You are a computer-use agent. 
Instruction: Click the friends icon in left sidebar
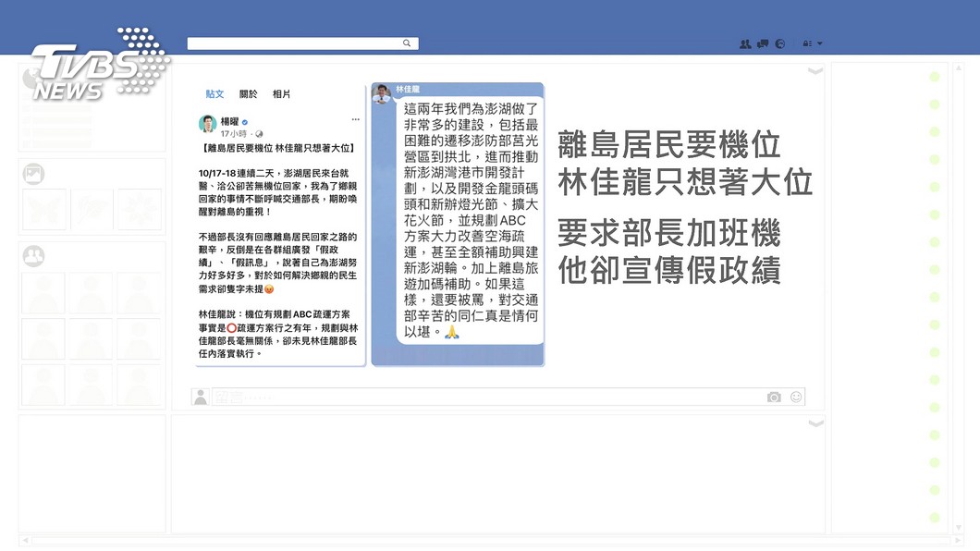coord(34,255)
